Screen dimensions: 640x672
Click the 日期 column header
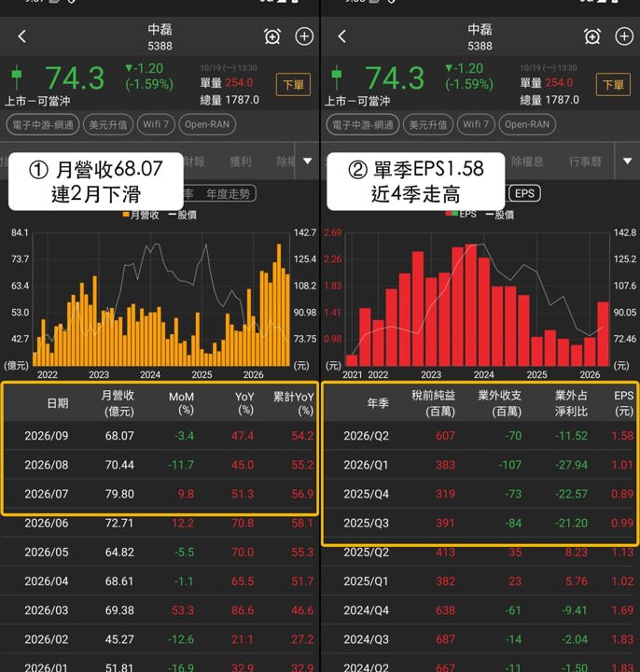pyautogui.click(x=58, y=403)
